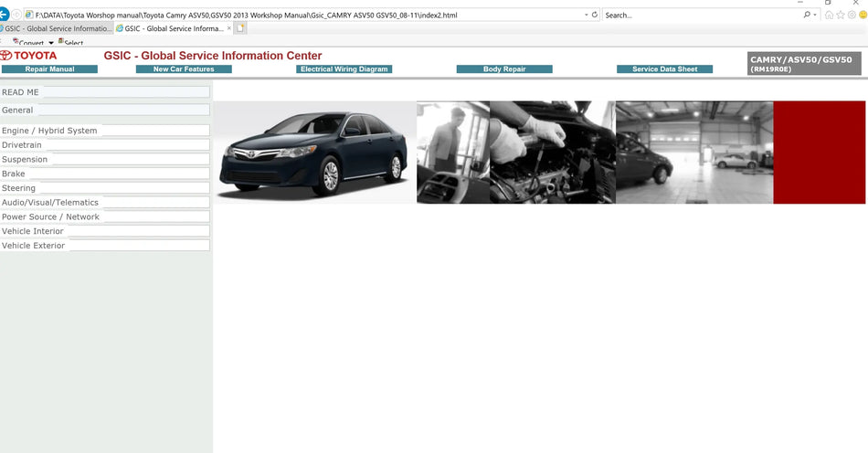Click inside the Search input field

[x=699, y=15]
